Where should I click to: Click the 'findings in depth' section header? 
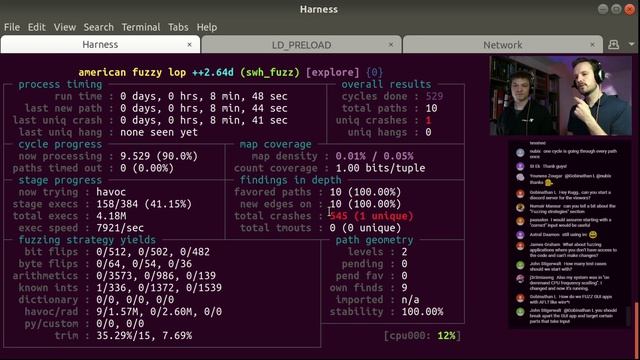tap(290, 180)
